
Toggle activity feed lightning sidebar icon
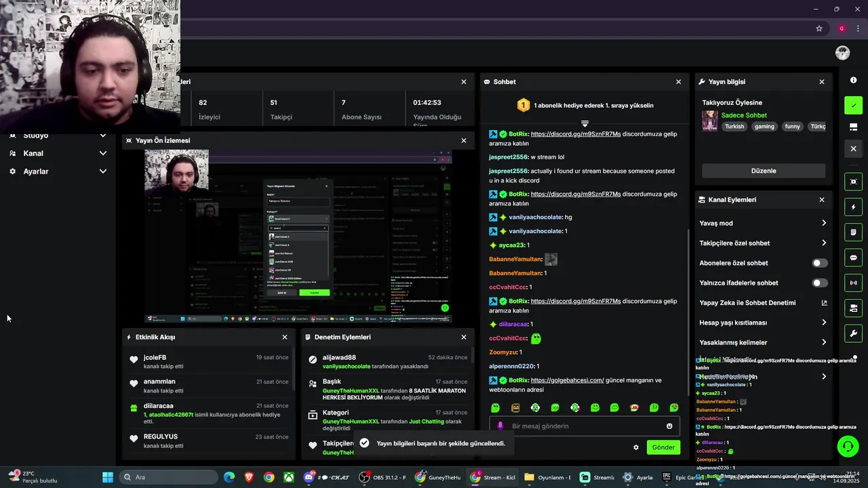tap(853, 207)
